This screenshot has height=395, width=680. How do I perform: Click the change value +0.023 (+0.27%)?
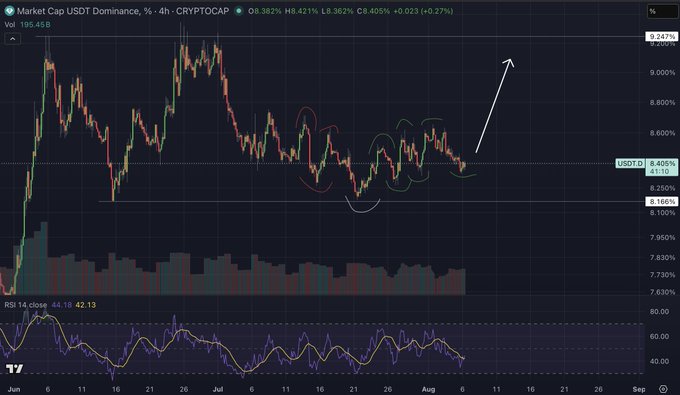pyautogui.click(x=423, y=11)
